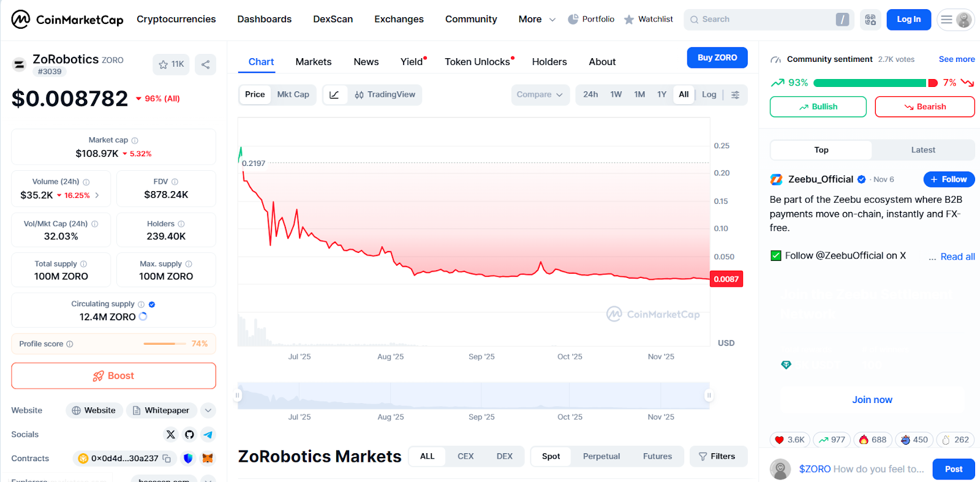The height and width of the screenshot is (482, 980).
Task: Copy the contract address 0x0d4d...30a237
Action: coord(167,458)
